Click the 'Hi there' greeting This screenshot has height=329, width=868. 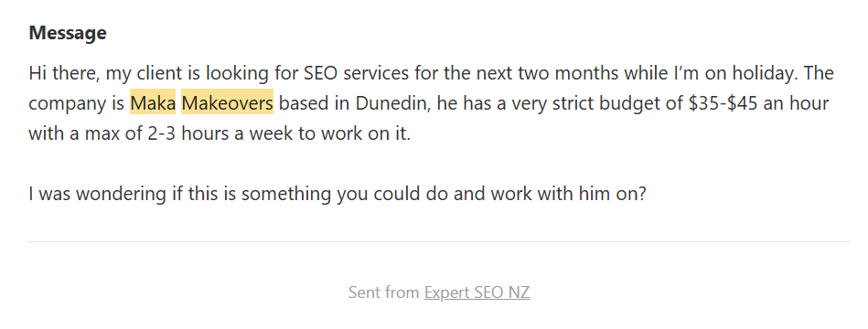click(x=64, y=73)
